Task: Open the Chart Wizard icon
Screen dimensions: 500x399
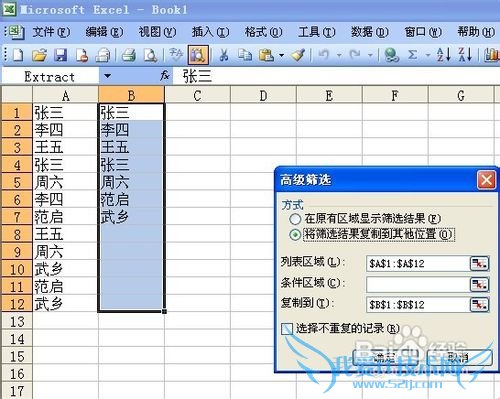Action: pos(492,55)
